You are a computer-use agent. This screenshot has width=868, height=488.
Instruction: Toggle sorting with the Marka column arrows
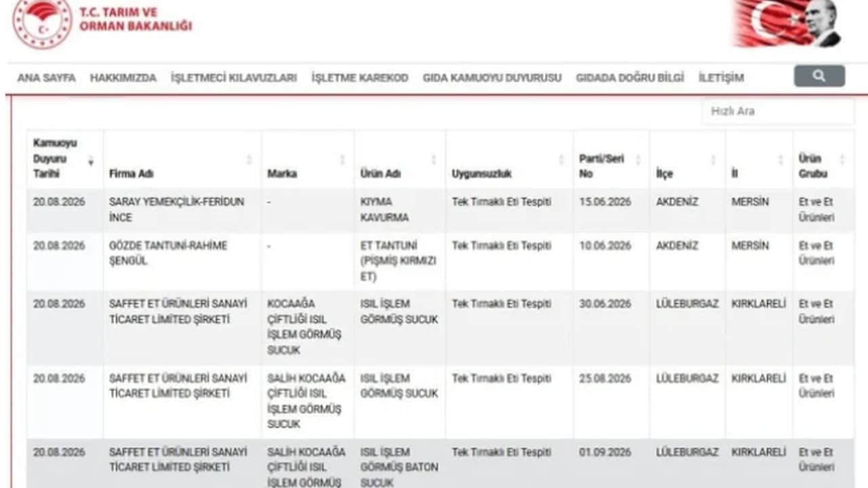(x=342, y=160)
